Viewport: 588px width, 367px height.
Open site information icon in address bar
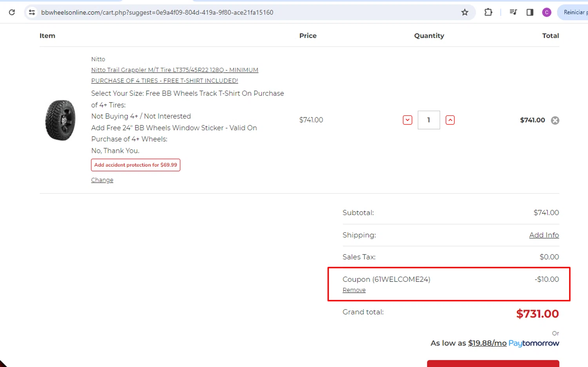click(32, 12)
